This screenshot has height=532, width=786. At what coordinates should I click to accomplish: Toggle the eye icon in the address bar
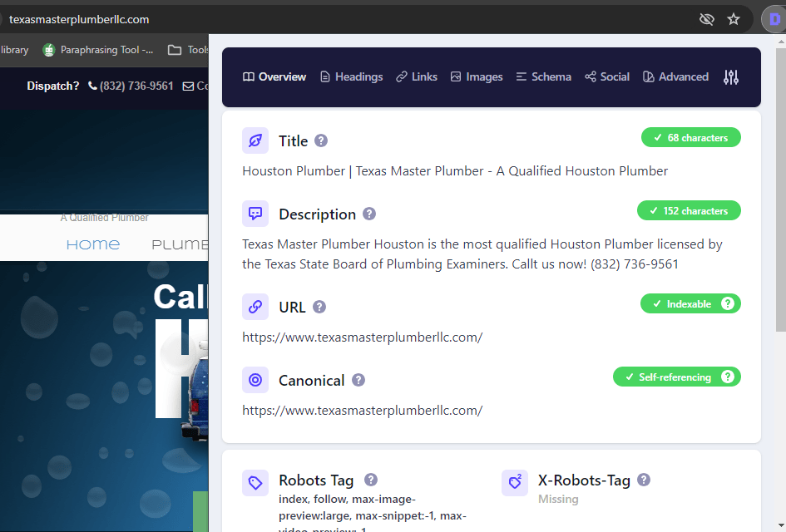[x=706, y=18]
